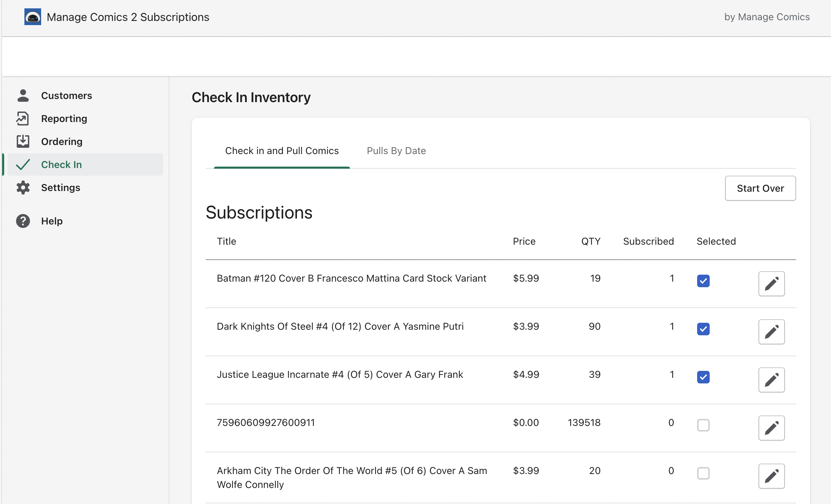Edit Batman #120 row with pencil icon
Image resolution: width=831 pixels, height=504 pixels.
(771, 284)
